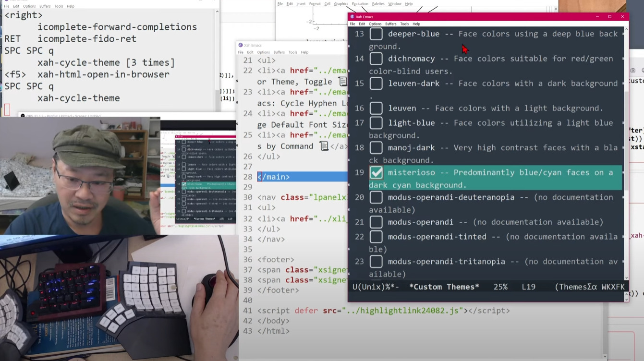Click the highlighted '</main>' tag on line 28
Image resolution: width=644 pixels, height=361 pixels.
pyautogui.click(x=273, y=177)
